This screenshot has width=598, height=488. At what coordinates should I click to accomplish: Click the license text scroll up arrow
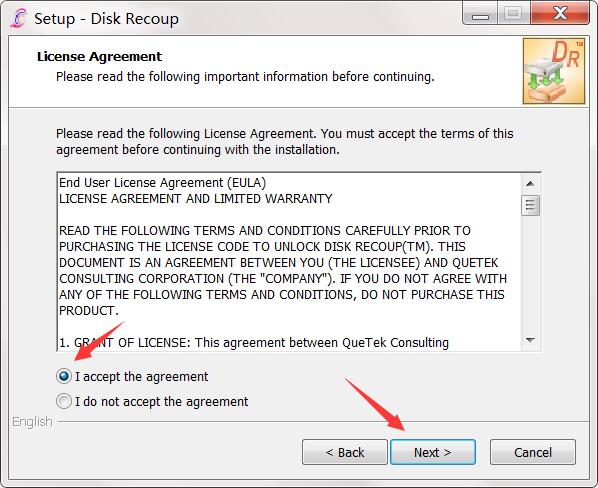(x=530, y=184)
